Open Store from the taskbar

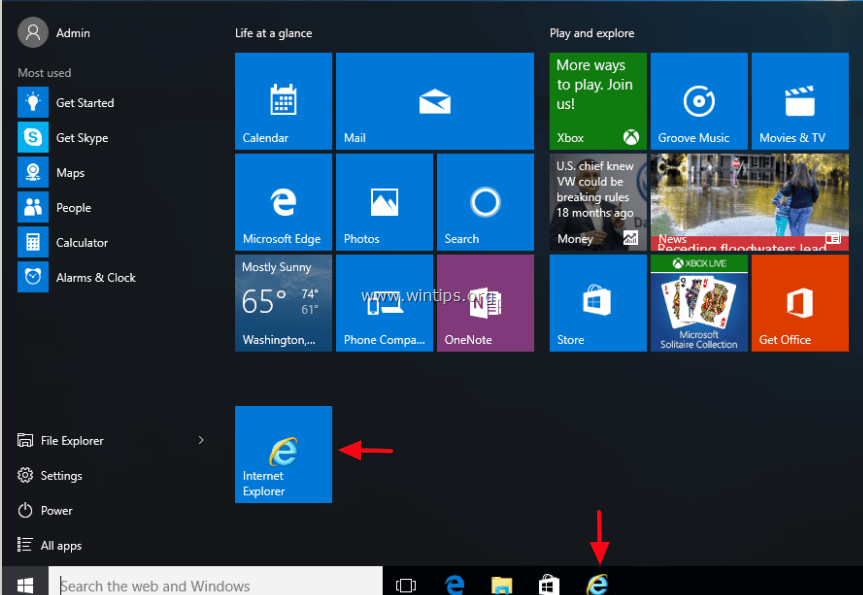(x=549, y=584)
